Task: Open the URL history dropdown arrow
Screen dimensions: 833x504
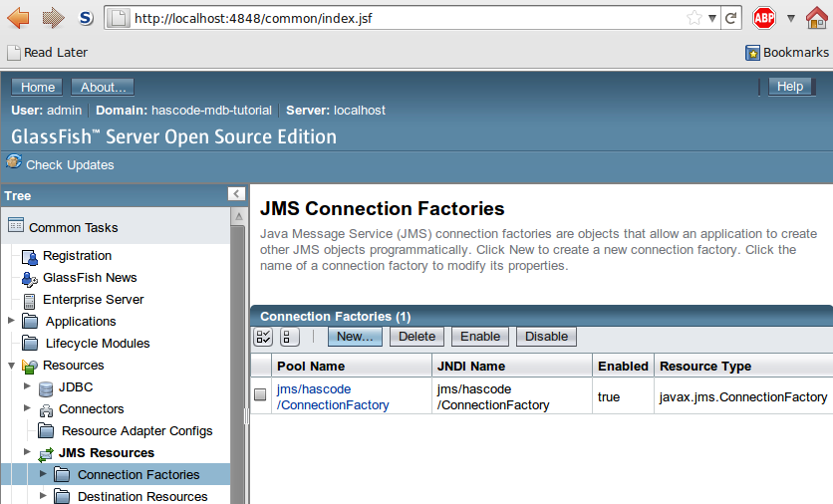Action: [x=711, y=19]
